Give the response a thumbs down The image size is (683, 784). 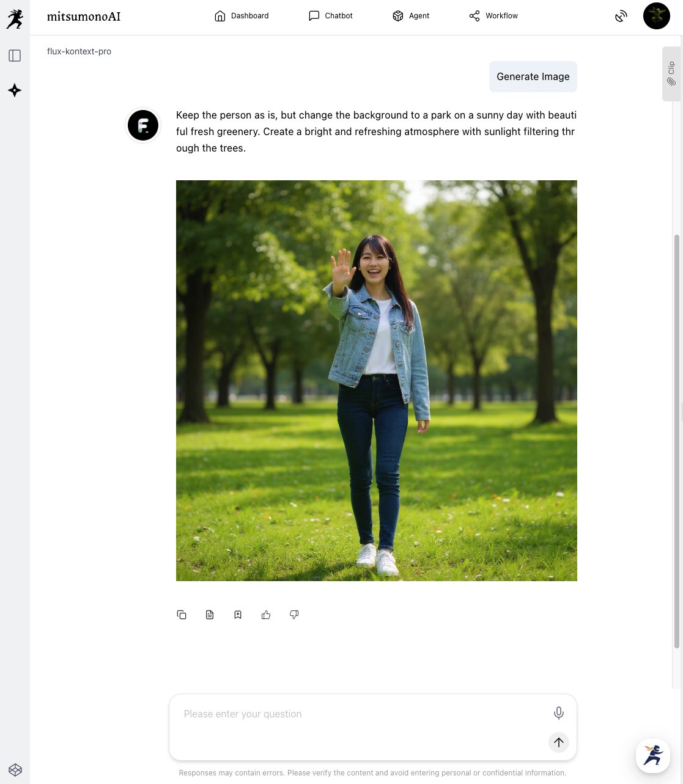294,615
